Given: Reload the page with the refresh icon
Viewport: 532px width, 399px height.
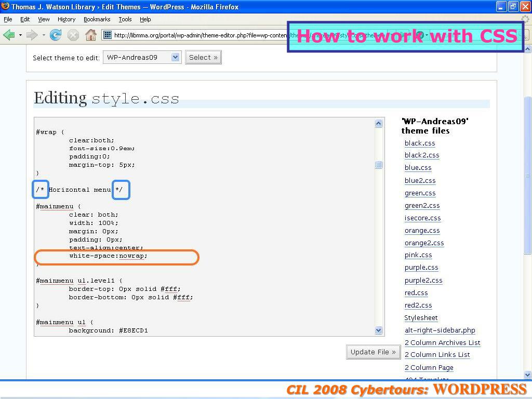Looking at the screenshot, I should pos(55,35).
